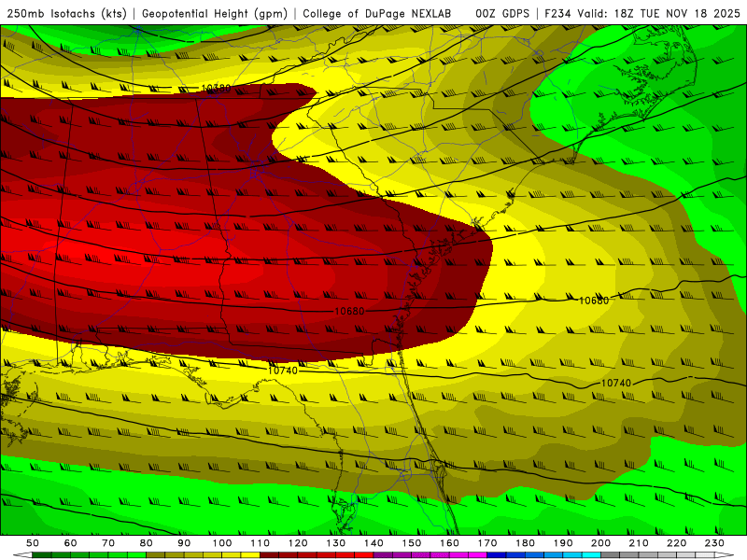
Task: Click the 50 value on the legend scale
Action: pos(33,543)
